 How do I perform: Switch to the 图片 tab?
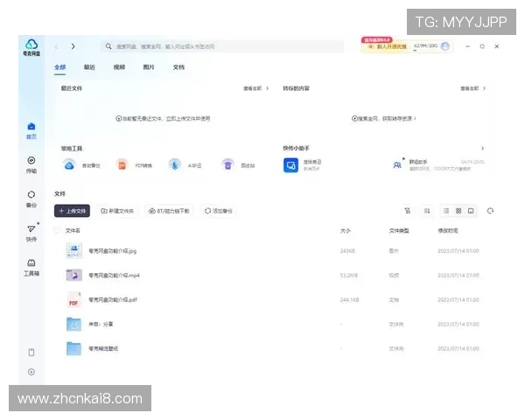pos(149,67)
